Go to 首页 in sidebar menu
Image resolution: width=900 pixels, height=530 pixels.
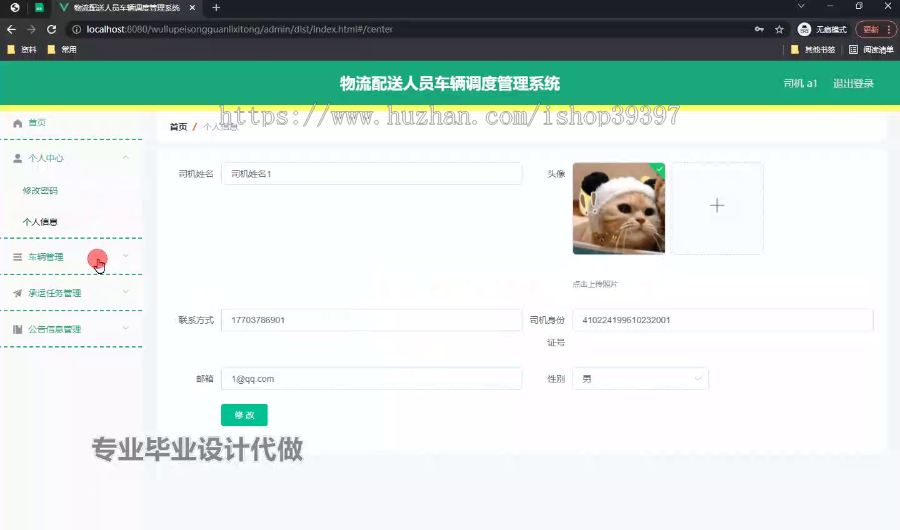coord(37,123)
